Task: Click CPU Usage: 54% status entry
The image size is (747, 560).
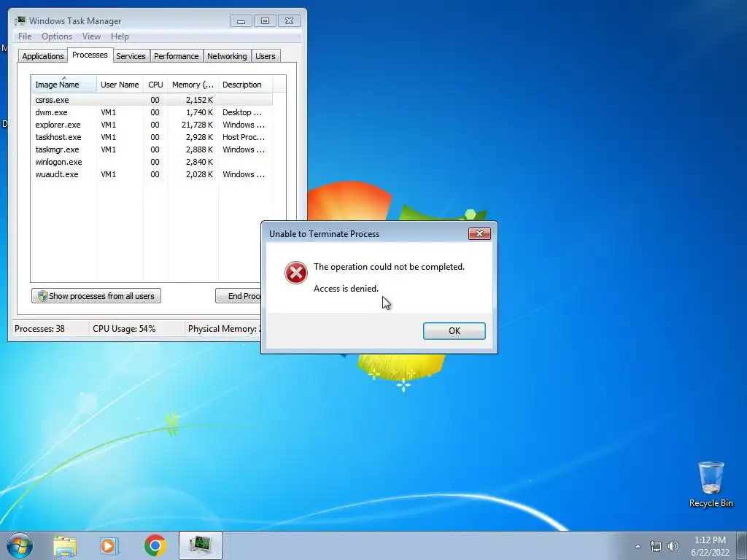Action: 124,329
